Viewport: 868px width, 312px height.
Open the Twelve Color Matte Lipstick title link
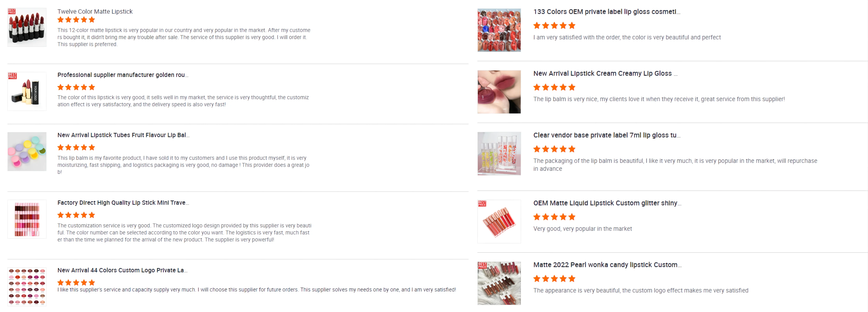pyautogui.click(x=95, y=12)
